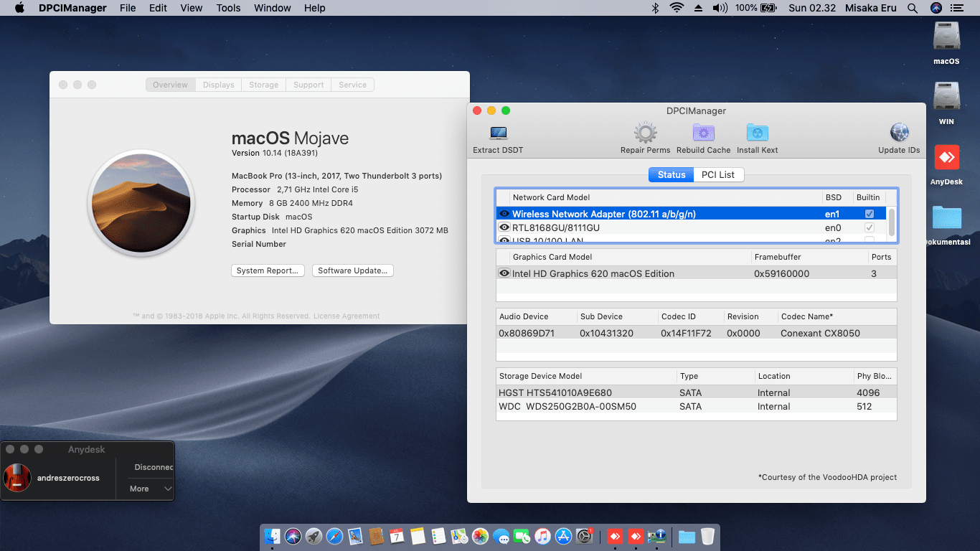Open the Wi-Fi status menu
The width and height of the screenshot is (980, 551).
tap(677, 8)
